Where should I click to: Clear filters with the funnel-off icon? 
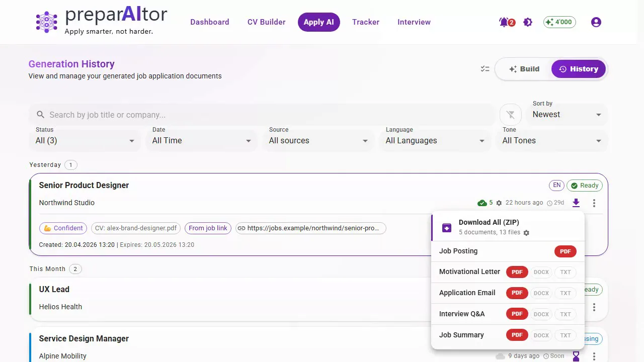[x=511, y=115]
